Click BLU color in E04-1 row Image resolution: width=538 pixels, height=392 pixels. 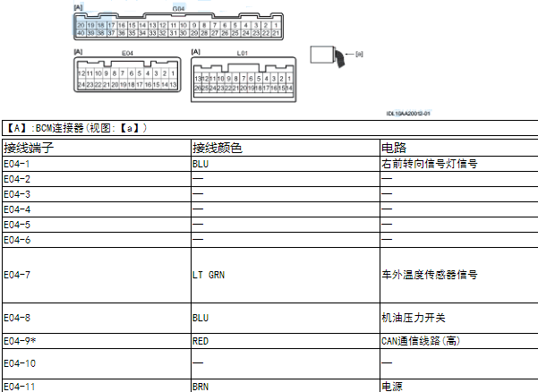pos(201,164)
